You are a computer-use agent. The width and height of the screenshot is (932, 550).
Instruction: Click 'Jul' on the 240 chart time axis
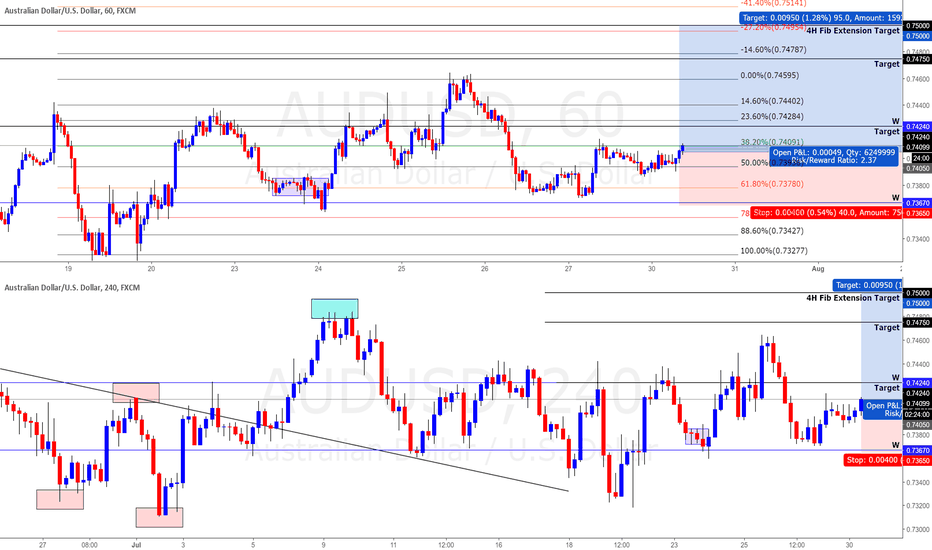click(136, 544)
